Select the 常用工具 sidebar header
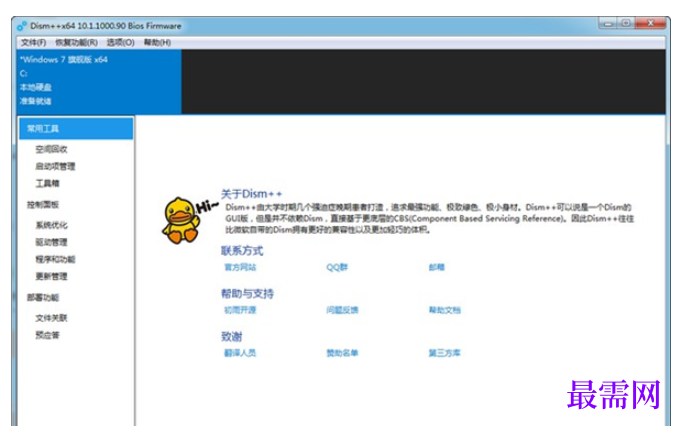The image size is (679, 426). [x=76, y=129]
